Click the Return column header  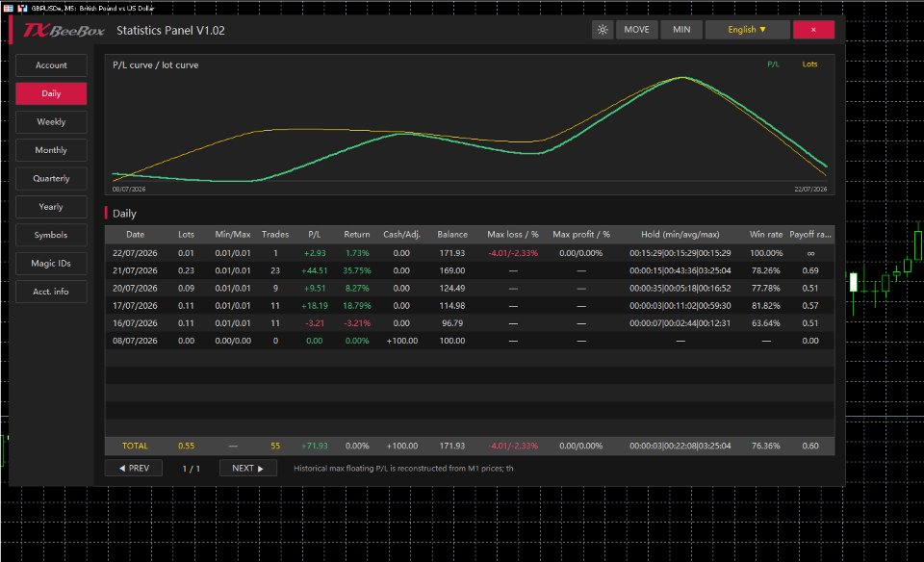click(357, 235)
